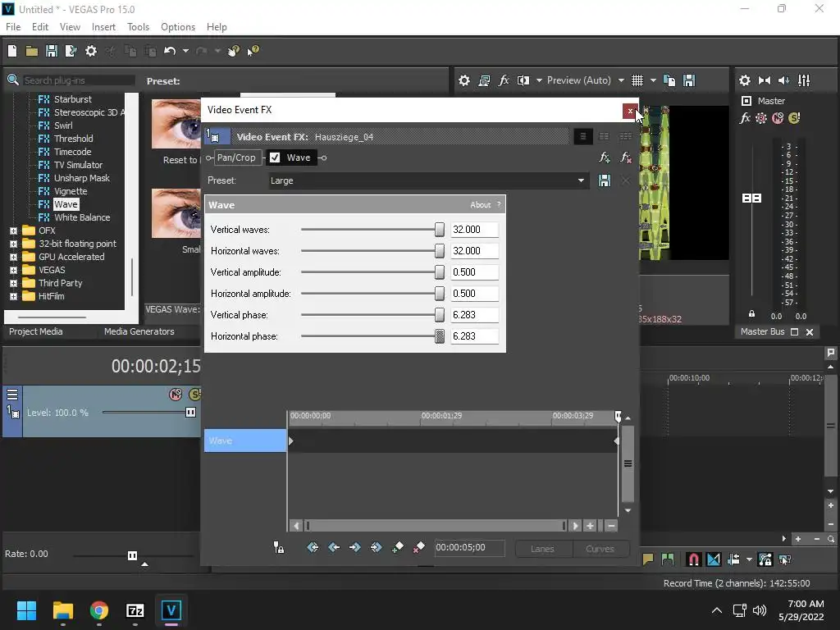Click About in Wave panel header

(481, 204)
